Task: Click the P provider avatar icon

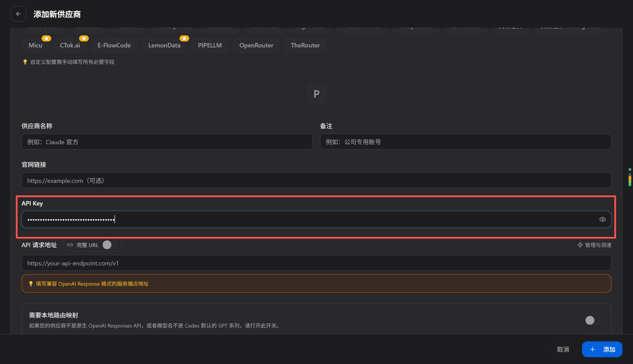Action: 316,94
